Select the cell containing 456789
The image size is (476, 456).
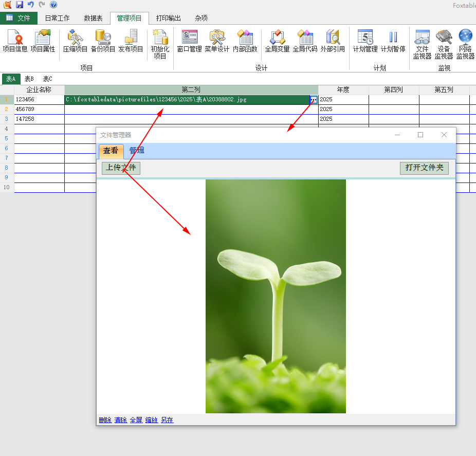coord(39,110)
